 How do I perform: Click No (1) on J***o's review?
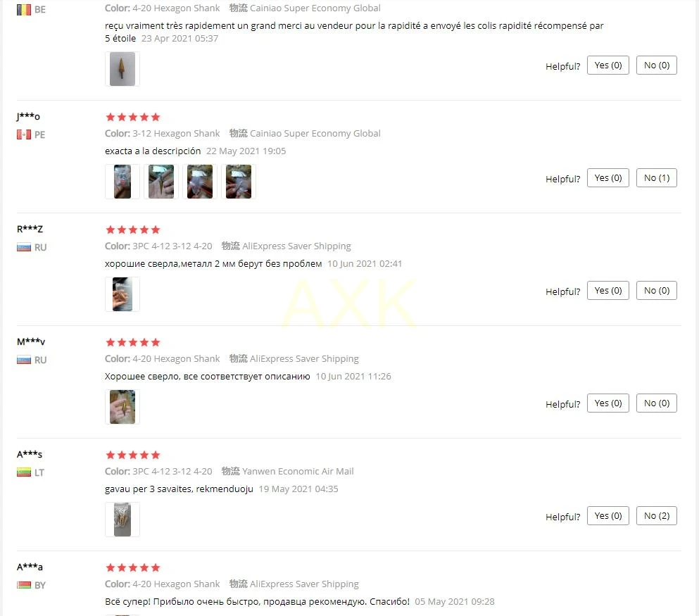click(656, 178)
